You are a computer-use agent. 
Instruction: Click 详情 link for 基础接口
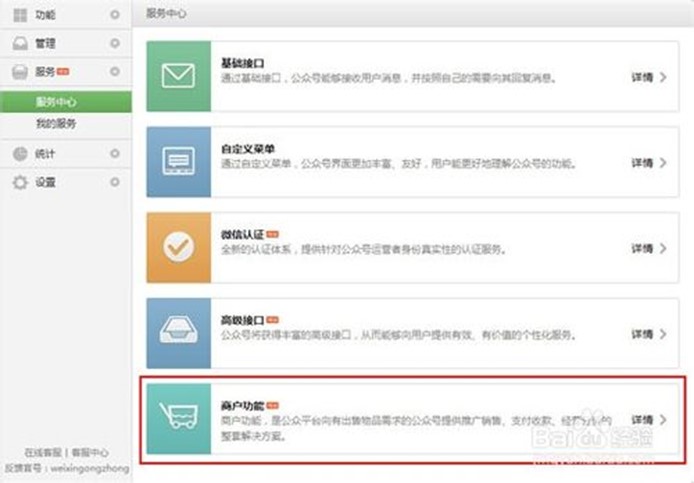[642, 77]
